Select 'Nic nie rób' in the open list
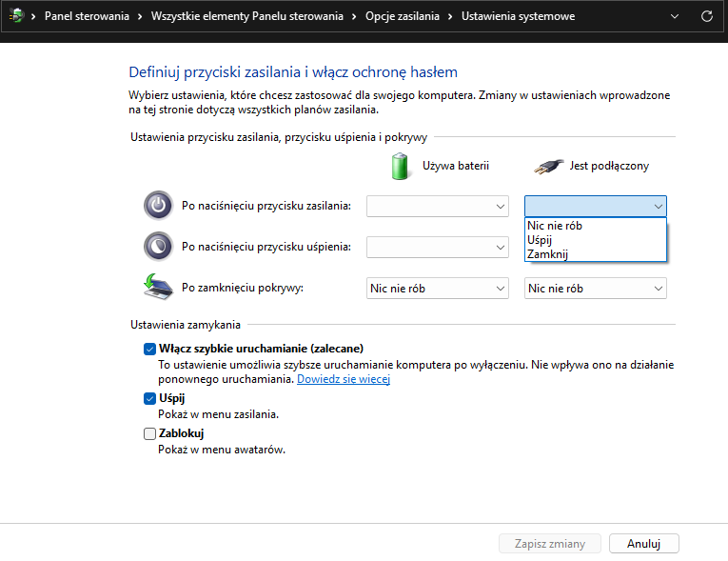The image size is (728, 561). click(595, 226)
